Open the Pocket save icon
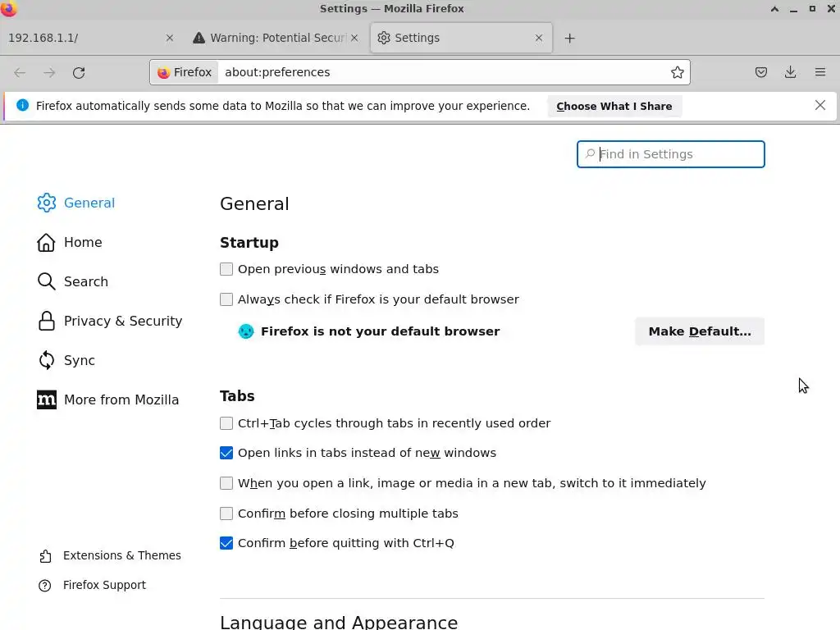The height and width of the screenshot is (630, 840). coord(761,72)
